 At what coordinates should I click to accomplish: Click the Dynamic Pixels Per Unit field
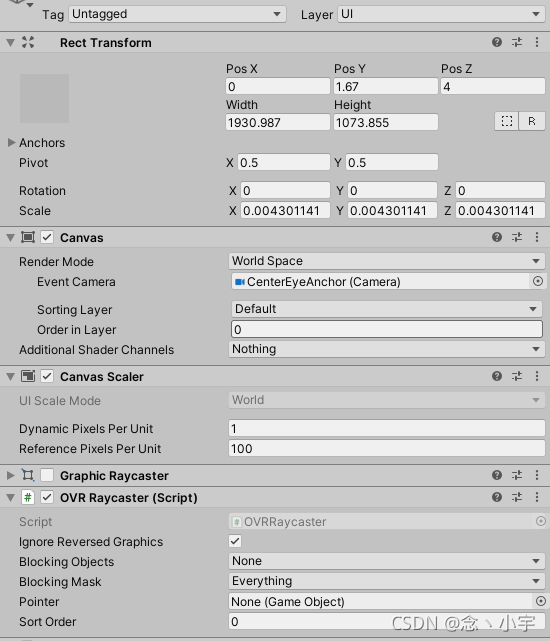click(x=387, y=428)
